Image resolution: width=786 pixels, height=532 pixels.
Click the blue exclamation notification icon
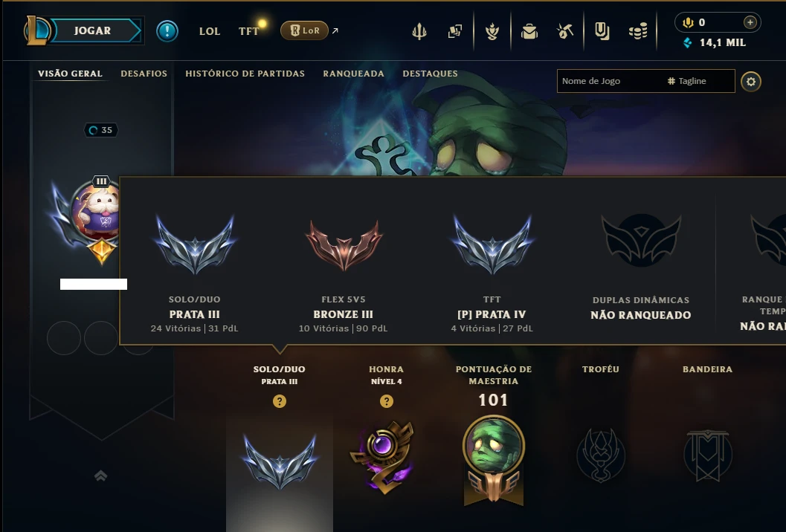(x=167, y=31)
